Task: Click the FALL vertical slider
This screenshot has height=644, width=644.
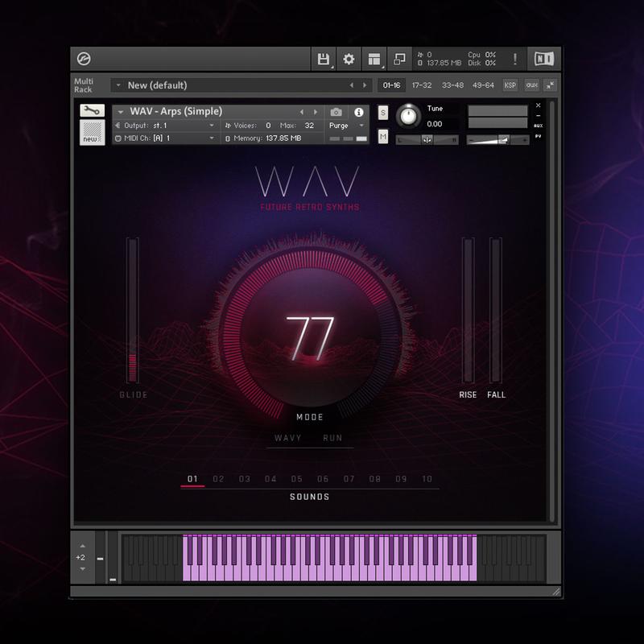Action: (496, 311)
